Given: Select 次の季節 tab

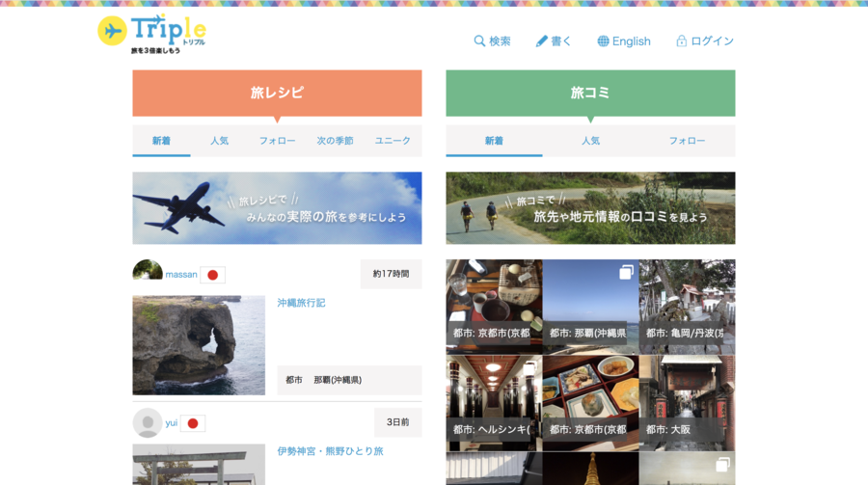Looking at the screenshot, I should point(335,141).
